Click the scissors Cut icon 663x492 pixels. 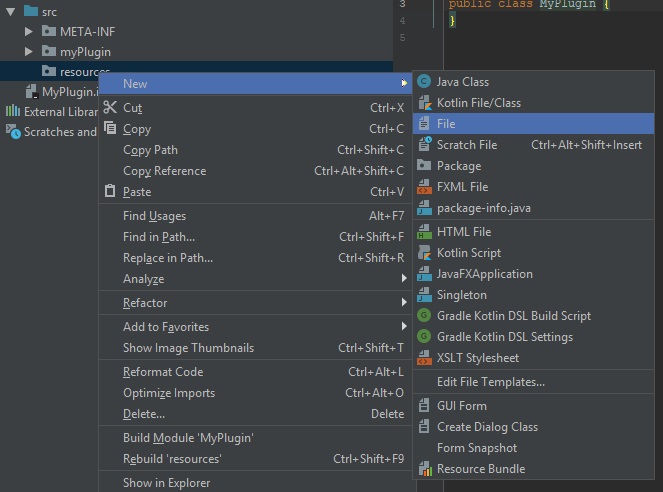[112, 108]
